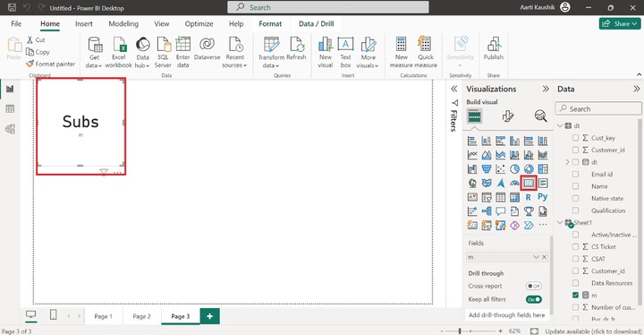Click the Text box button
Viewport: 644px width, 335px height.
click(345, 52)
